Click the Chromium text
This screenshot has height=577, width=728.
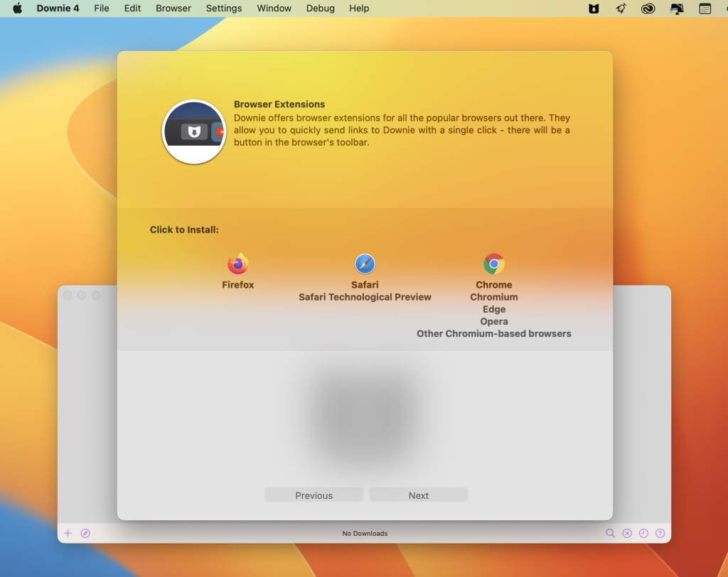[x=494, y=296]
